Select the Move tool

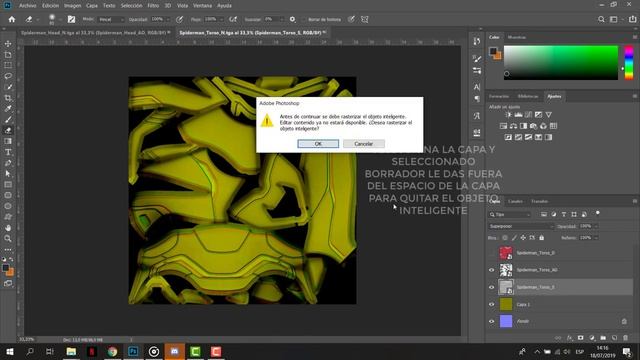pyautogui.click(x=8, y=43)
